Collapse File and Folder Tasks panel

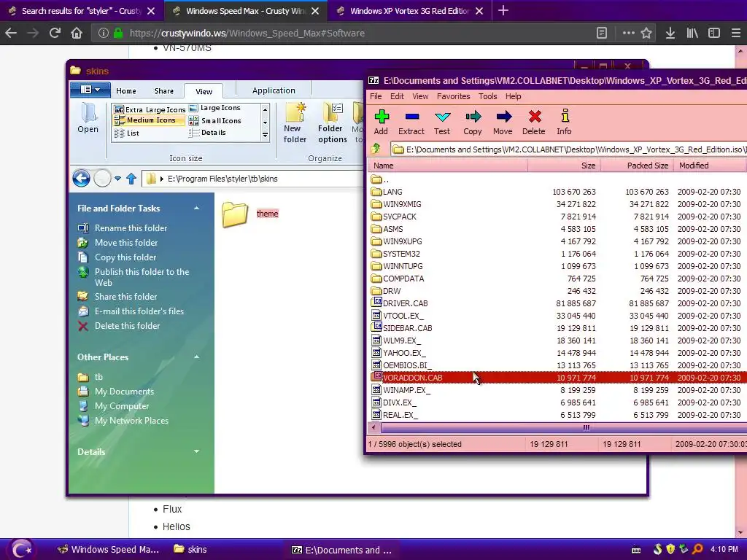[196, 209]
